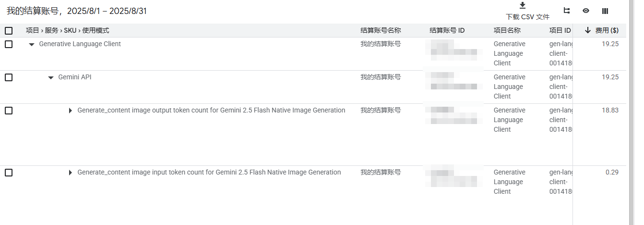Open the hierarchy tree view icon
Screen dimensions: 644x225
567,11
